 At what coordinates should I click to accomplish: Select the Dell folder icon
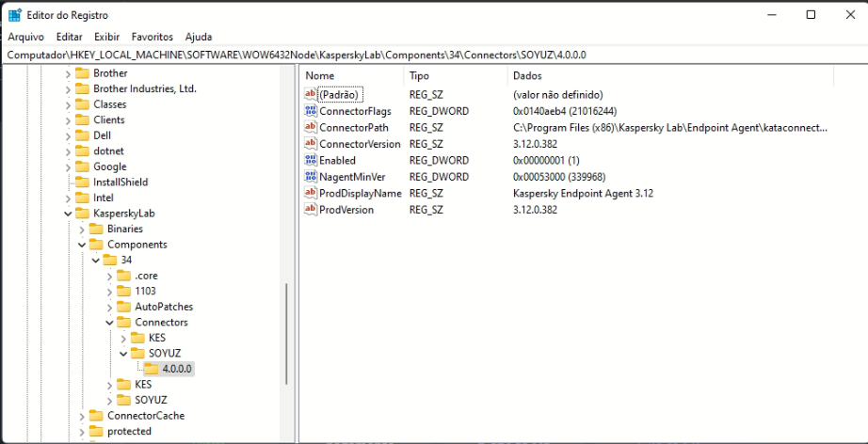click(83, 135)
